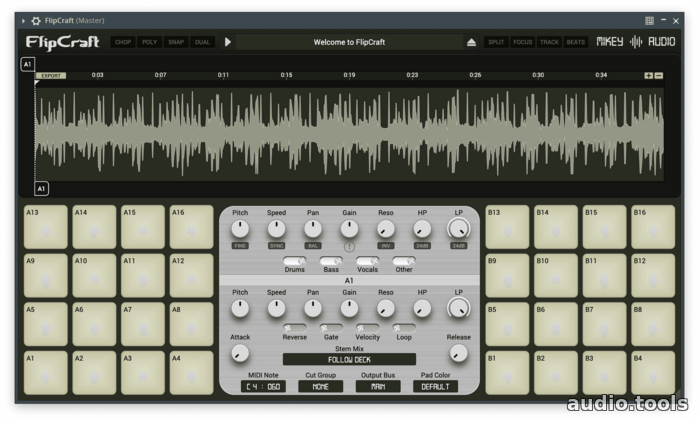Click the plugin window arrow menu icon

(x=24, y=20)
